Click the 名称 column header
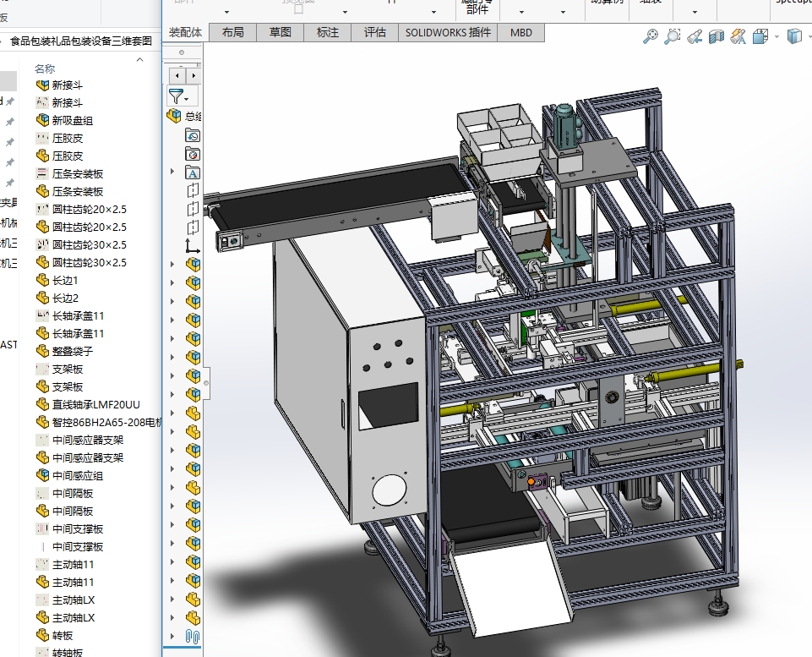This screenshot has height=657, width=812. (45, 68)
